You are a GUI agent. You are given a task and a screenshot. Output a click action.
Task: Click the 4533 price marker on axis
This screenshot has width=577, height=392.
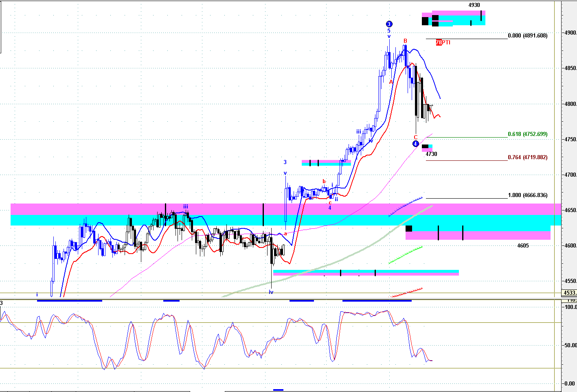(569, 293)
